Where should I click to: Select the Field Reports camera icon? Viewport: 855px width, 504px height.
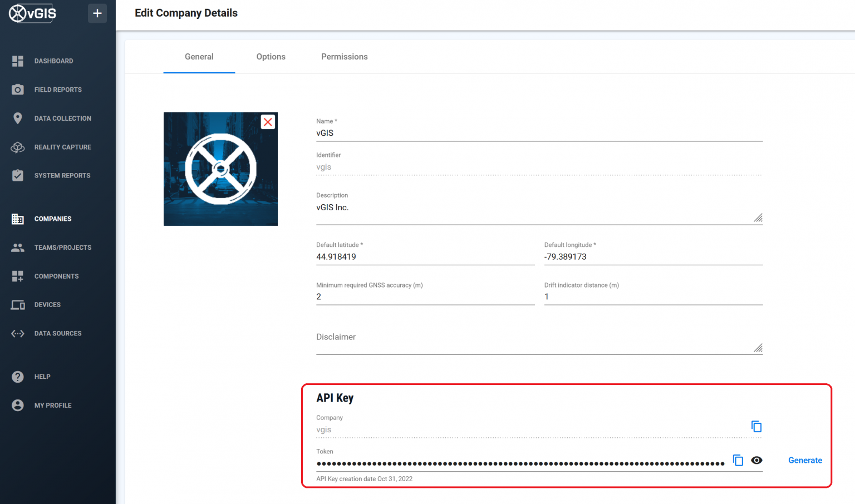tap(17, 89)
